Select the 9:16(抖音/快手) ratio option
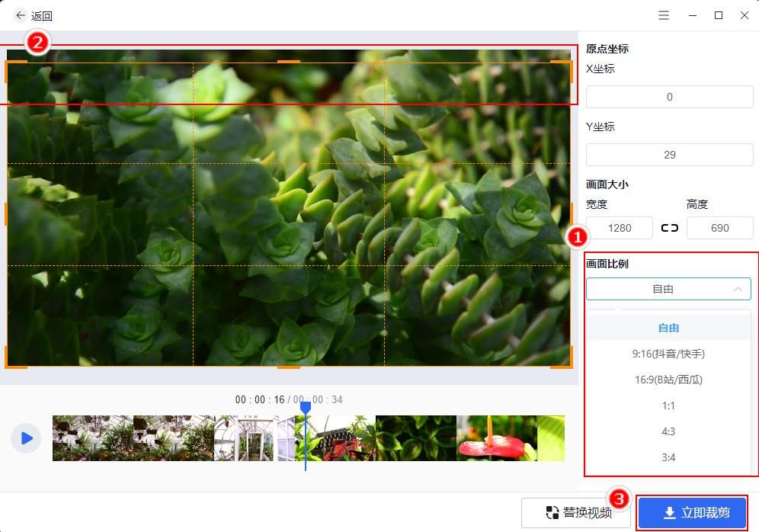Screen dimensions: 759x532 click(x=668, y=354)
